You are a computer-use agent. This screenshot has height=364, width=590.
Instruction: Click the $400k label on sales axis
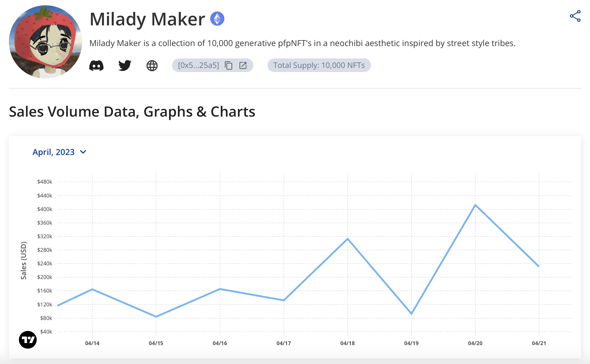pos(45,209)
